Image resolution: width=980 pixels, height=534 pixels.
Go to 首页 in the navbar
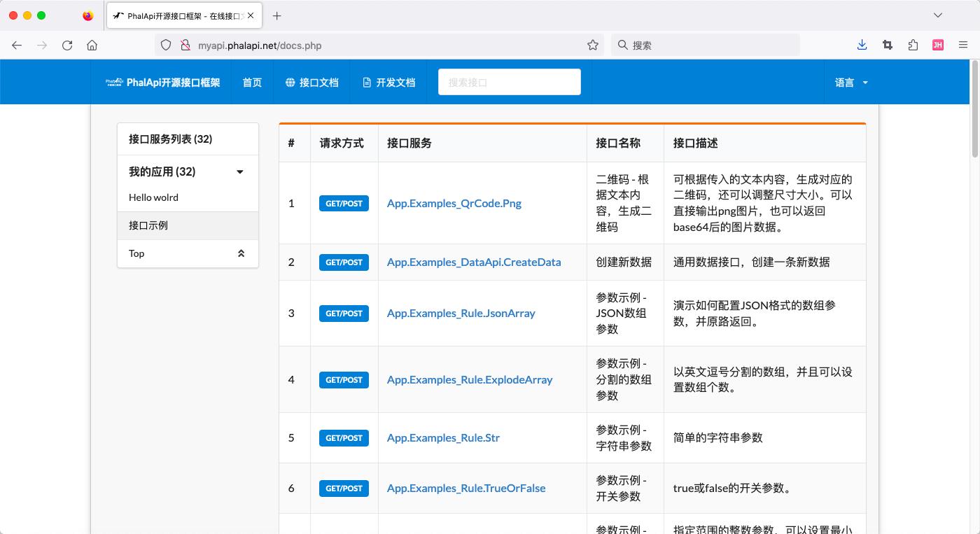[x=252, y=82]
